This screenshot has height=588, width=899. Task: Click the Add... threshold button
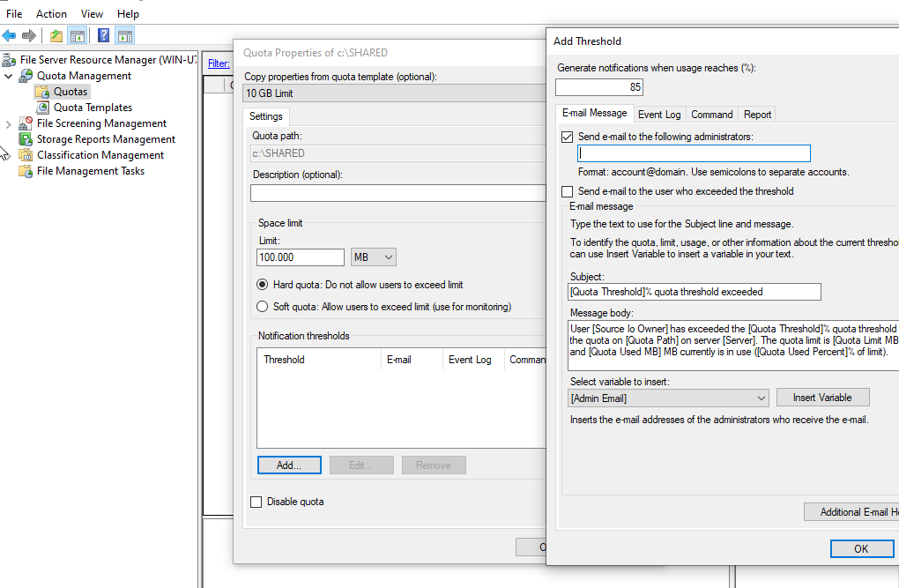point(289,465)
